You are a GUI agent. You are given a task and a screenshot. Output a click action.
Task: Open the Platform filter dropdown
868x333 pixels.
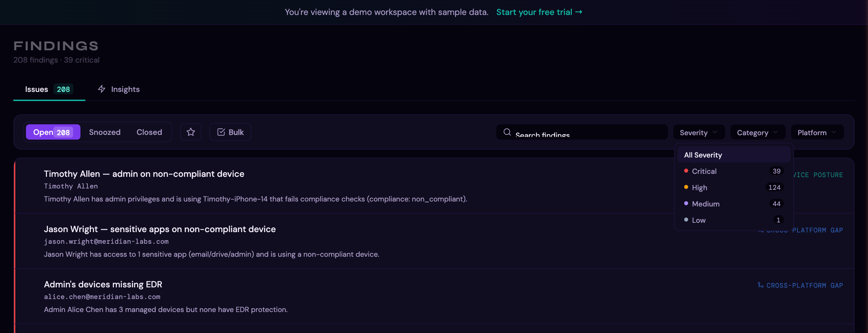point(817,133)
